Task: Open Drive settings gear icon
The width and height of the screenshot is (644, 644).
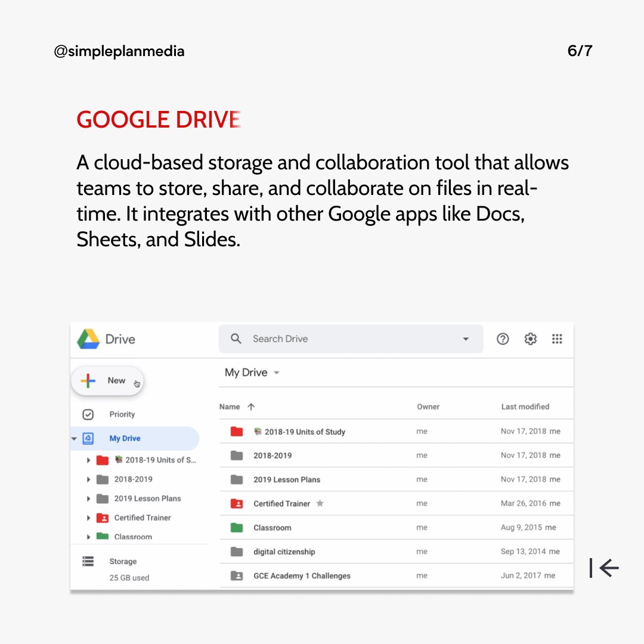Action: [x=530, y=339]
